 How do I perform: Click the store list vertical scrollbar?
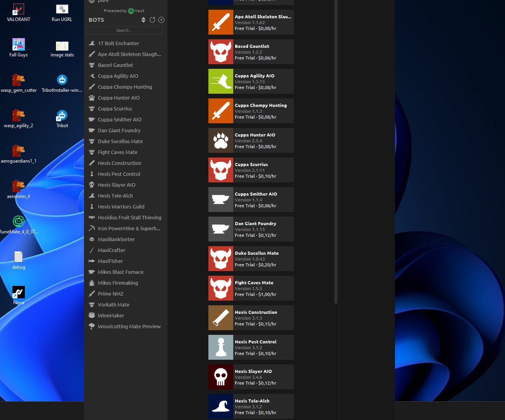tap(336, 152)
